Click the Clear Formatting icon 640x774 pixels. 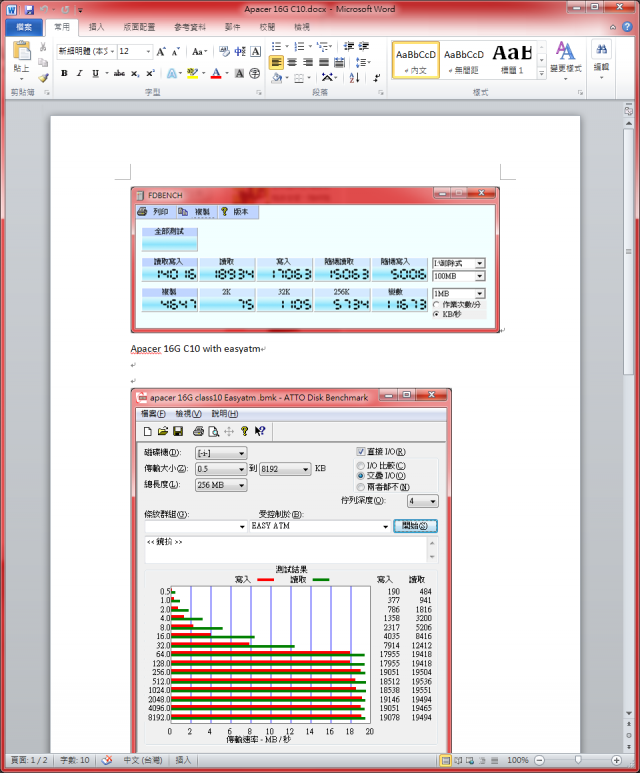point(225,51)
